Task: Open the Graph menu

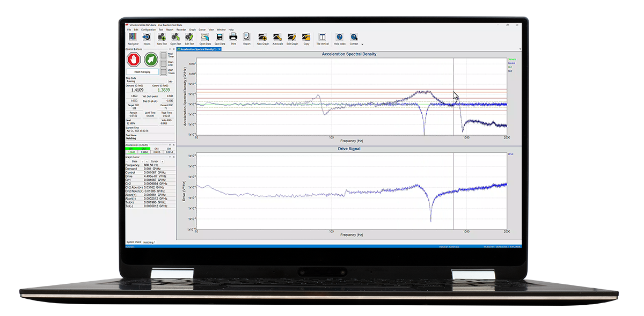Action: click(x=192, y=30)
